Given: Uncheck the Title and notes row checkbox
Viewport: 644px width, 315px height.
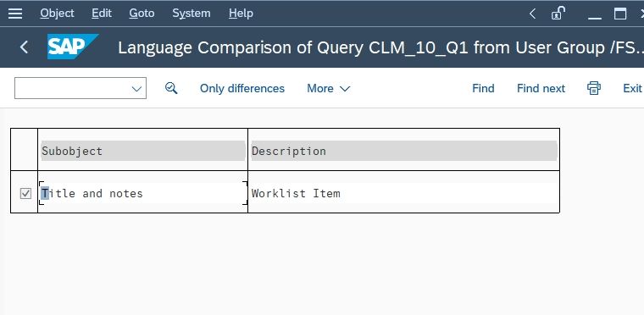Looking at the screenshot, I should tap(25, 193).
